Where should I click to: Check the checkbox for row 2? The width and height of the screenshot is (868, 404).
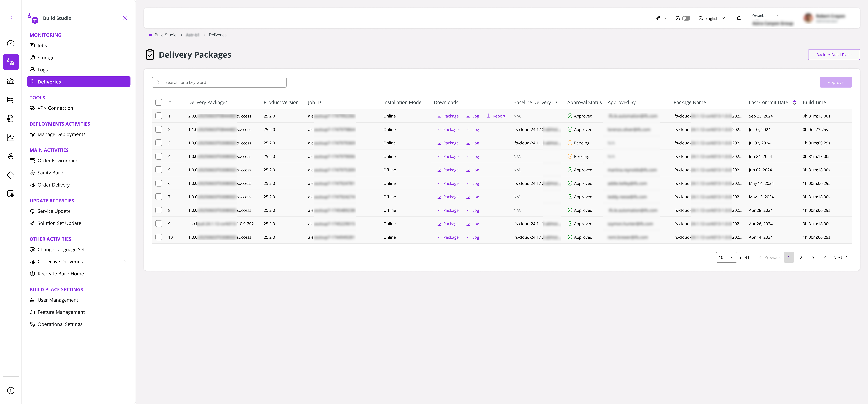click(159, 130)
